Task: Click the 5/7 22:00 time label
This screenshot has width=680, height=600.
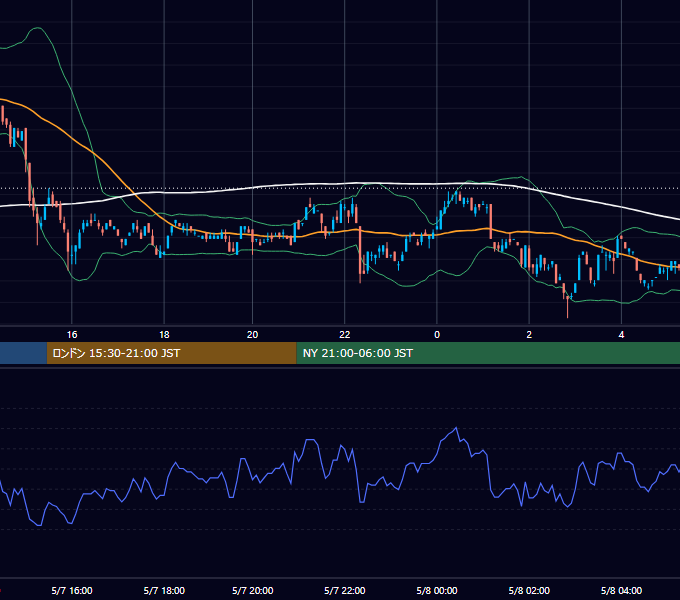Action: click(x=345, y=590)
